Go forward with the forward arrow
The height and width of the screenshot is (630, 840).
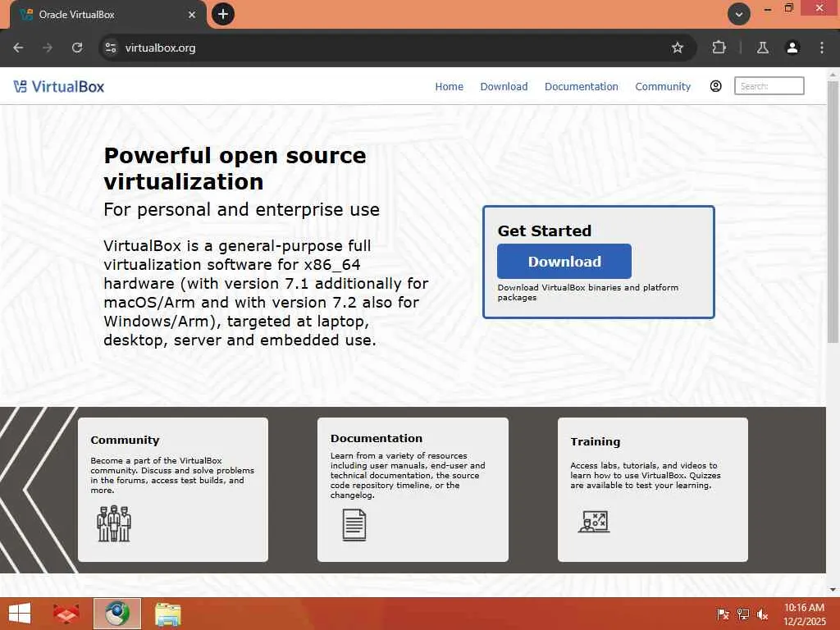48,48
